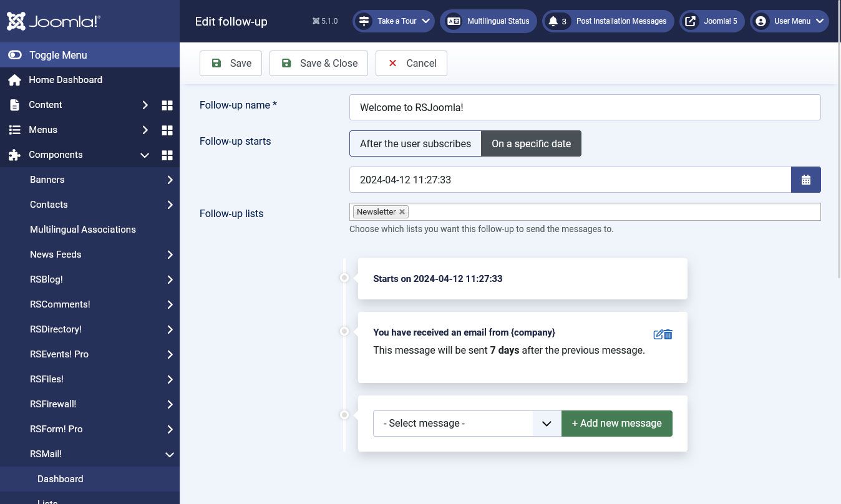Click the Follow-up name input field

(x=585, y=107)
